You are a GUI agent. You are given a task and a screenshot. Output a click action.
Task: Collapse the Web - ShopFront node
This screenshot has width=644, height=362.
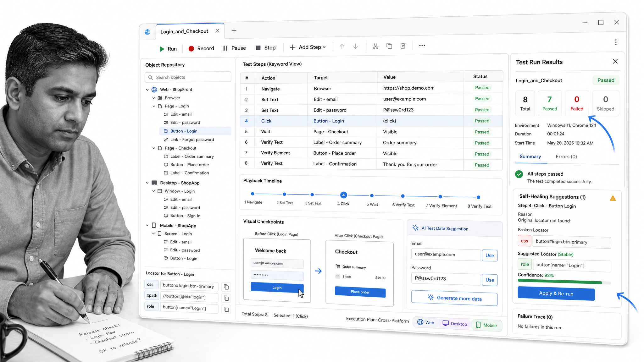tap(147, 90)
